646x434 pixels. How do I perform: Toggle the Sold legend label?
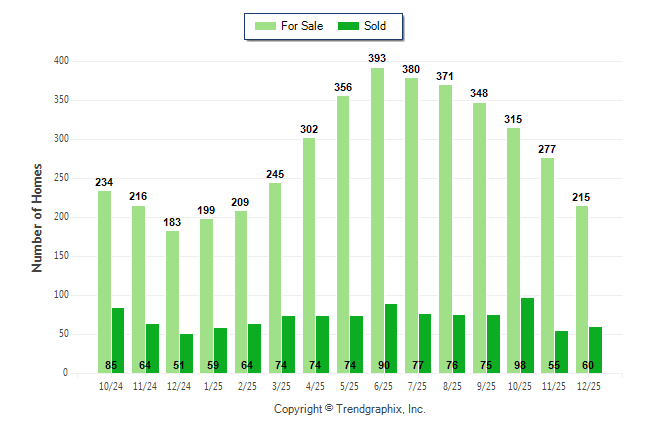[x=377, y=26]
